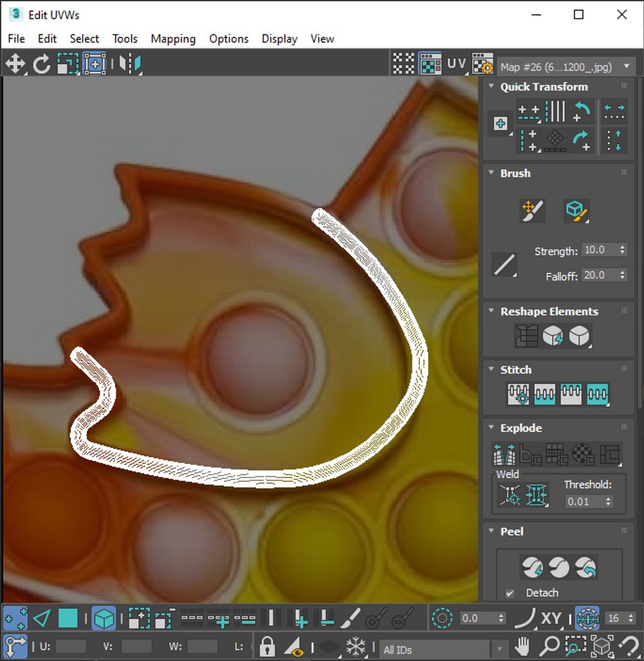The height and width of the screenshot is (661, 644).
Task: Click Linear Align vertical bars icon
Action: pyautogui.click(x=555, y=112)
